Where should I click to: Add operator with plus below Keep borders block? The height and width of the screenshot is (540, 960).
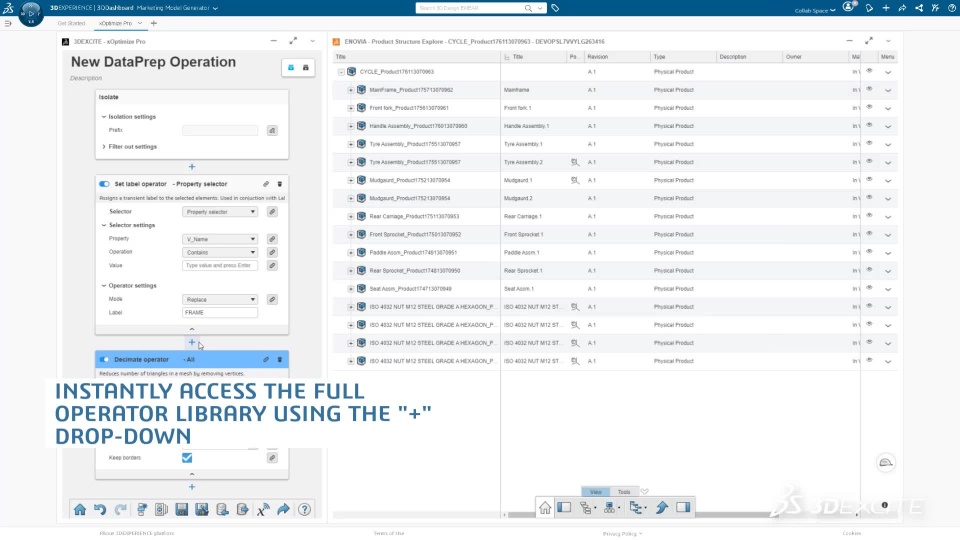point(192,487)
